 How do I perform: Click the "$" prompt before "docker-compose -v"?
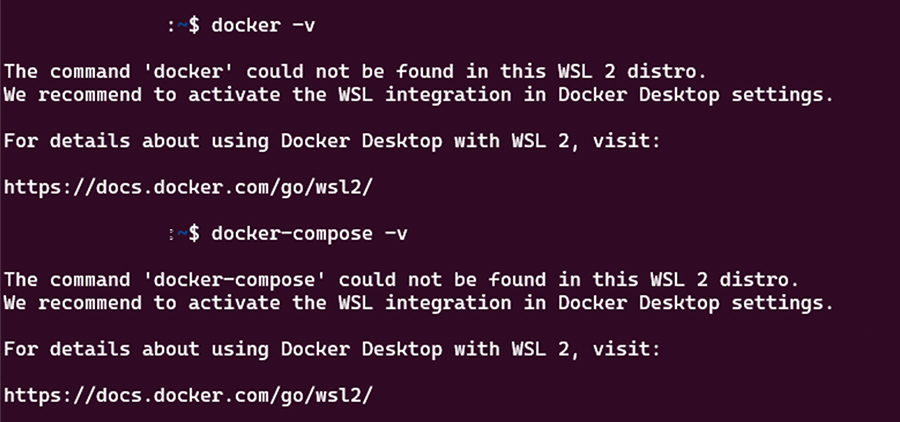click(193, 232)
